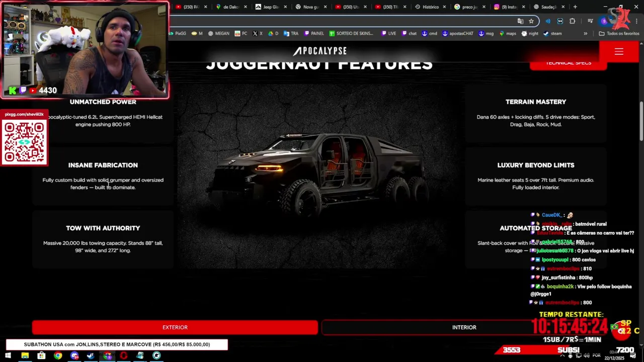
Task: Open the TRA translate bookmark
Action: [x=291, y=34]
